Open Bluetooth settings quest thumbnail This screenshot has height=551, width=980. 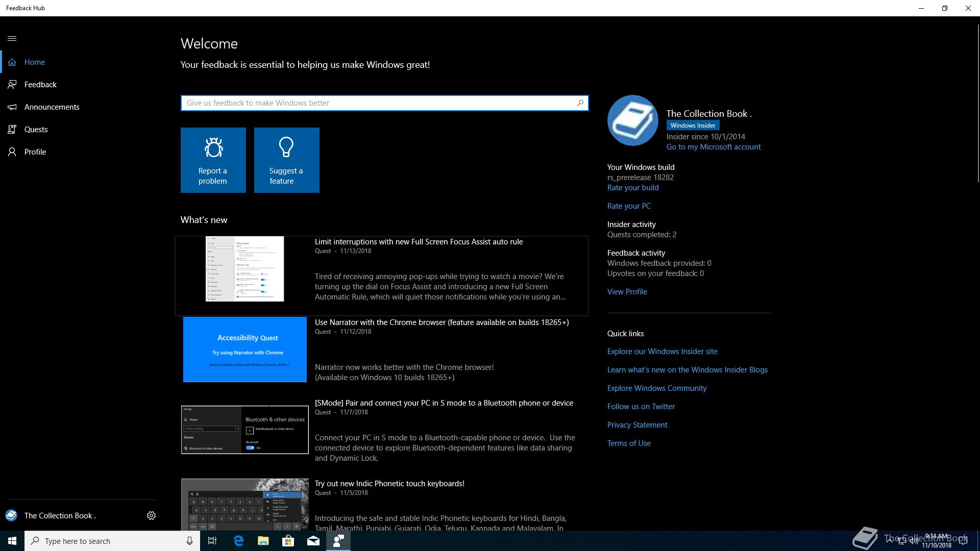(x=245, y=430)
